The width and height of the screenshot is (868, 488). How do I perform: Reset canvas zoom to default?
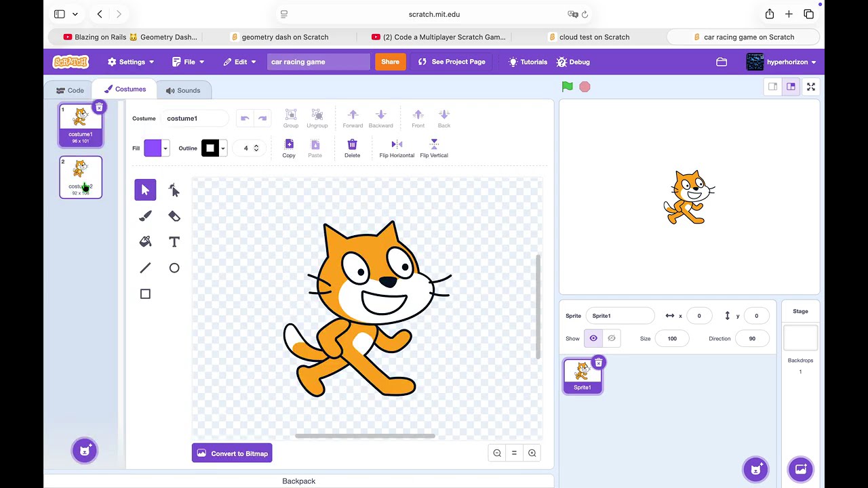coord(514,453)
